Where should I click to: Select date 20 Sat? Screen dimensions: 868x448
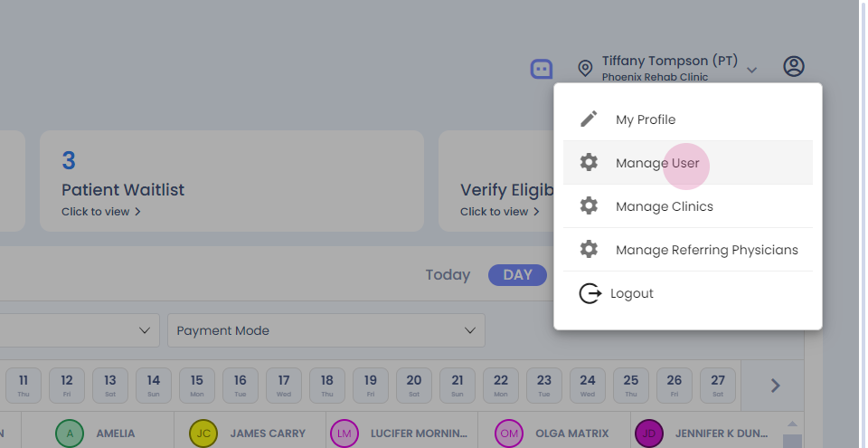[x=413, y=386]
